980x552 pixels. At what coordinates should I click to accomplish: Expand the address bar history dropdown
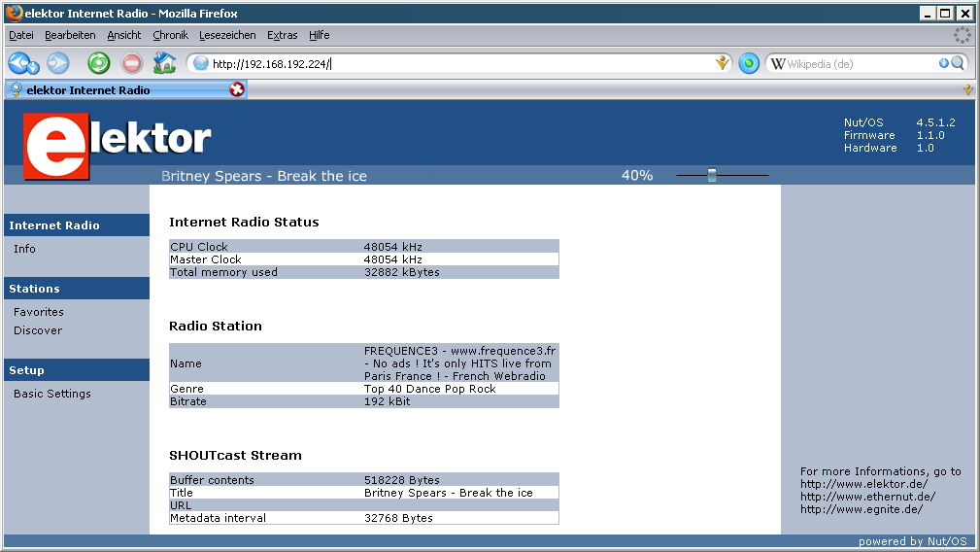[722, 63]
